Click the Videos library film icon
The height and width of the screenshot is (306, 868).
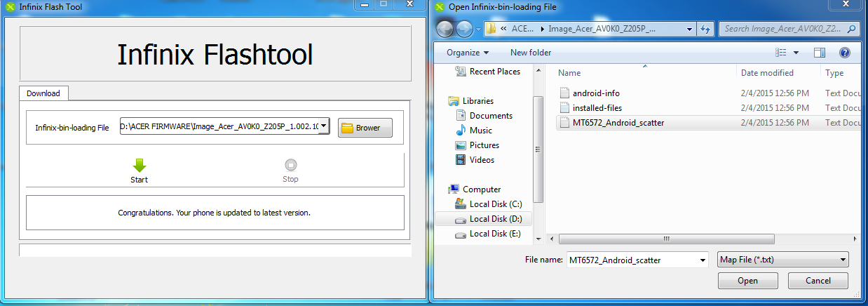[461, 160]
